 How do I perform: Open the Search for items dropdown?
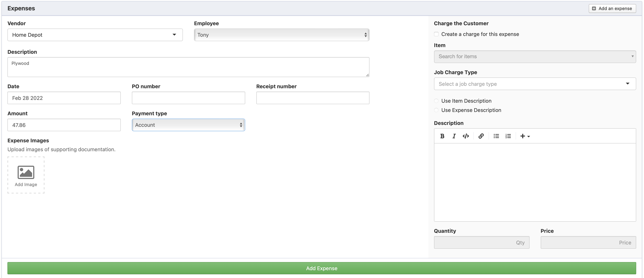coord(535,57)
